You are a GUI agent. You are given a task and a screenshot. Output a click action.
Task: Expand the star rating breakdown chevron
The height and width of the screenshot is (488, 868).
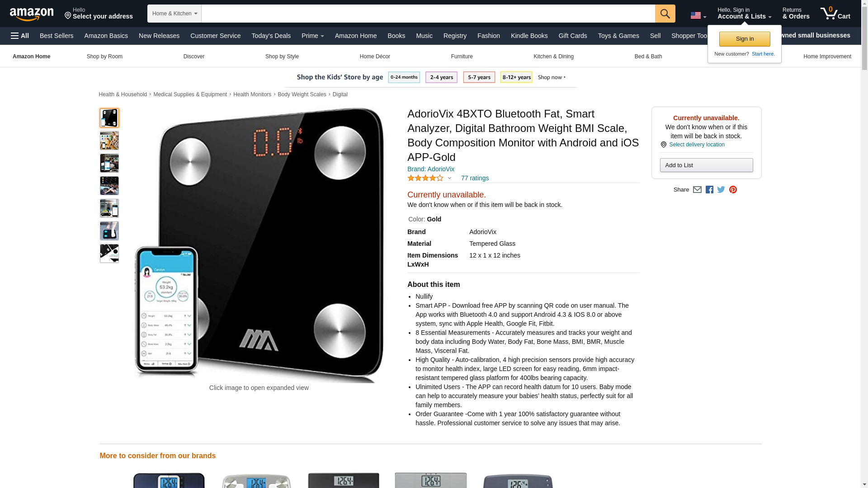449,178
